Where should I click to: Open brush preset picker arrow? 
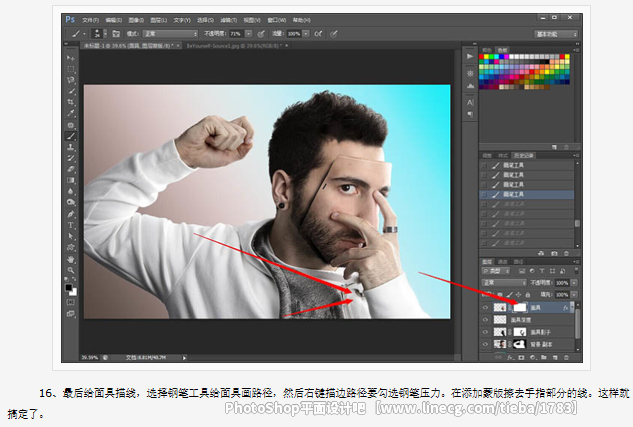pos(105,33)
